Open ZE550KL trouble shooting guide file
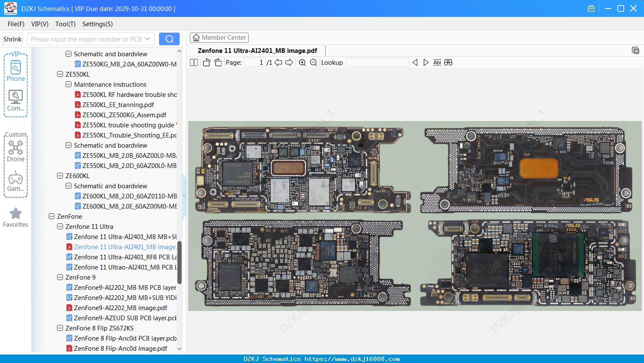The height and width of the screenshot is (363, 644). pyautogui.click(x=126, y=125)
